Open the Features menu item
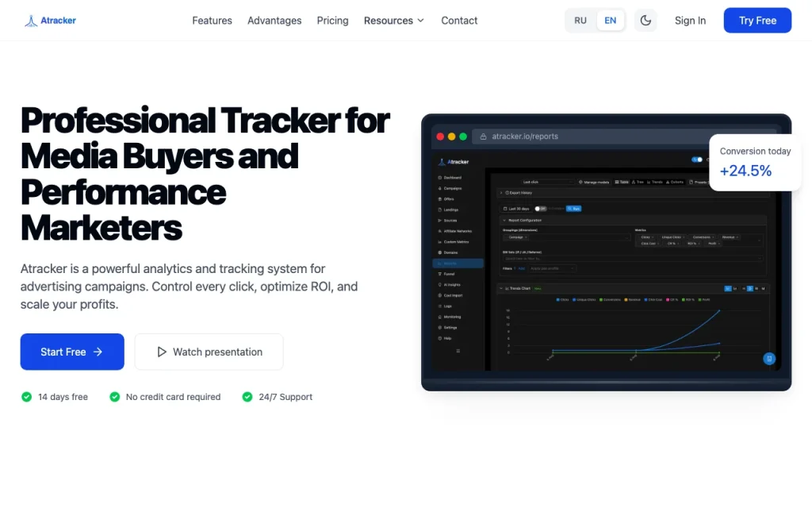The width and height of the screenshot is (812, 508). (212, 21)
